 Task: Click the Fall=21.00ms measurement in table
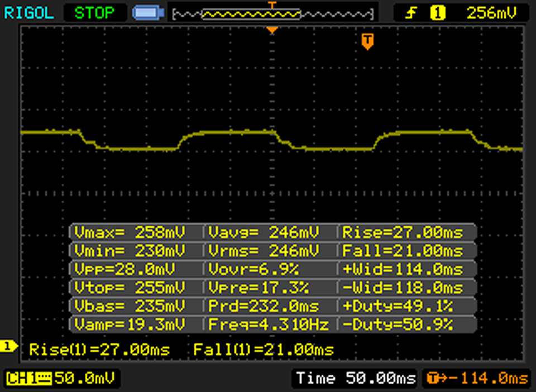pos(403,251)
